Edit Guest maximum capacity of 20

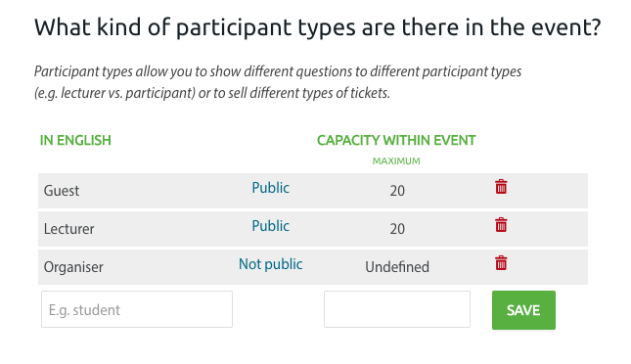tap(397, 191)
